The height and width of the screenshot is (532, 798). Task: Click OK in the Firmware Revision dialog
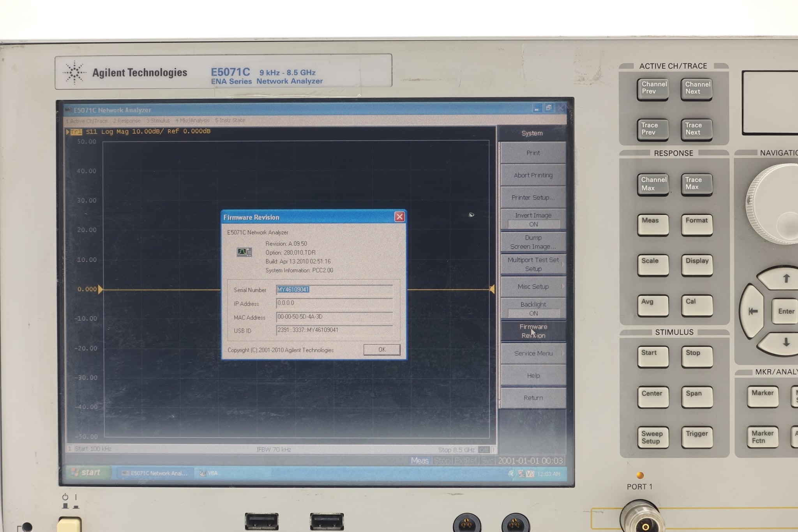click(x=382, y=350)
